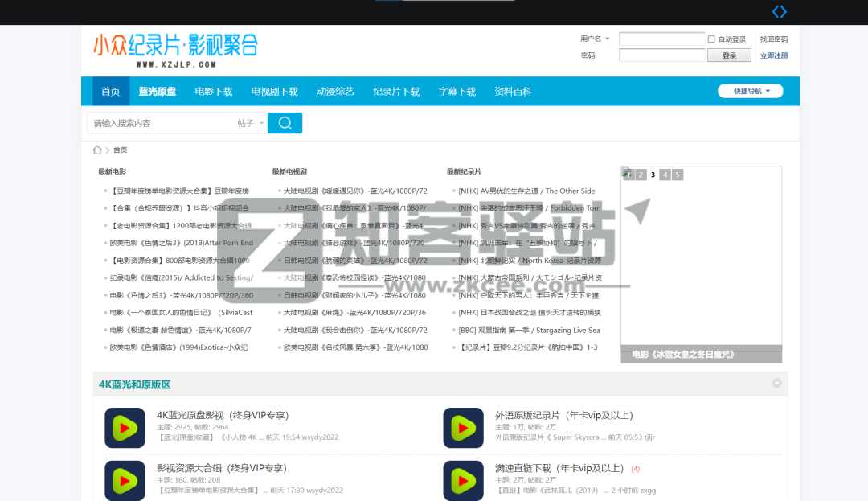The width and height of the screenshot is (868, 501).
Task: Open the 用户名 dropdown arrow
Action: coord(608,38)
